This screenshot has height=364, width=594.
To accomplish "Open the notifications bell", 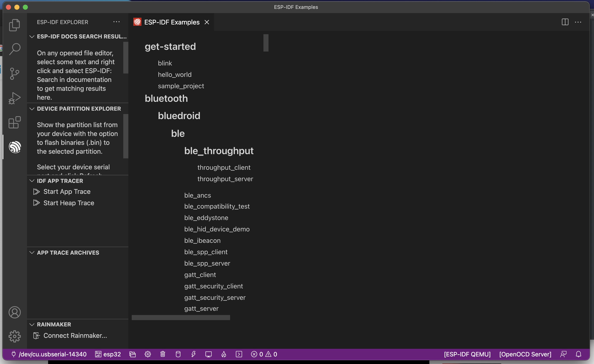I will [x=579, y=354].
